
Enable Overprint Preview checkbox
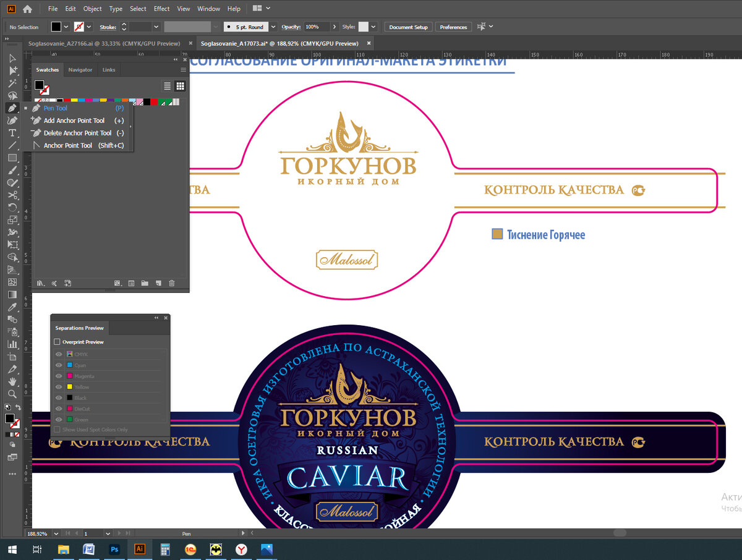click(x=58, y=342)
